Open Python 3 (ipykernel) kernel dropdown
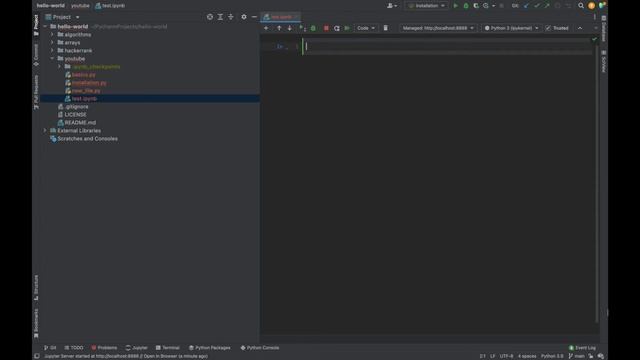 [x=511, y=28]
